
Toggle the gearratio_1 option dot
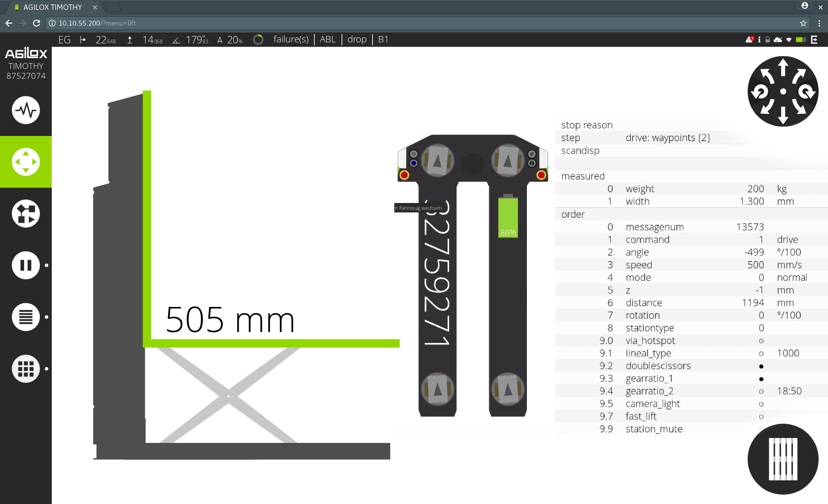761,379
